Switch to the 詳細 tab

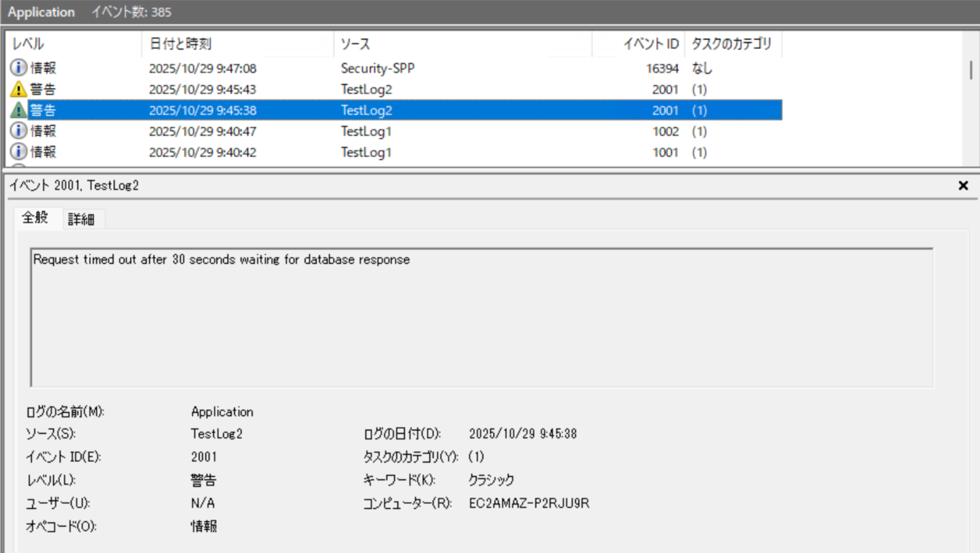(81, 219)
